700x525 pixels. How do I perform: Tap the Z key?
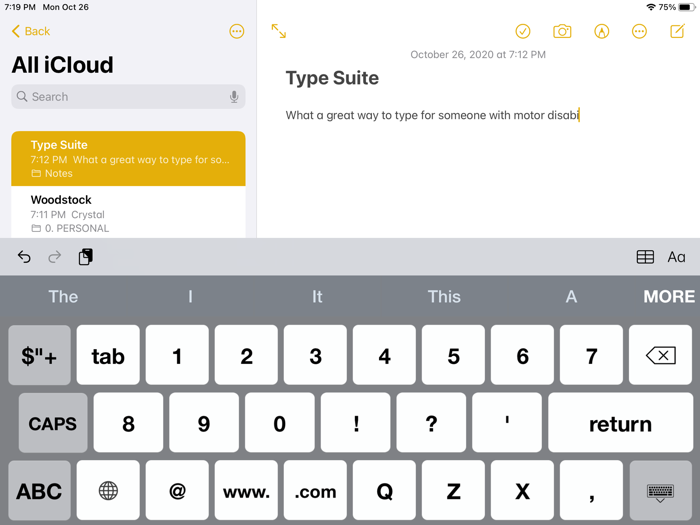[453, 491]
